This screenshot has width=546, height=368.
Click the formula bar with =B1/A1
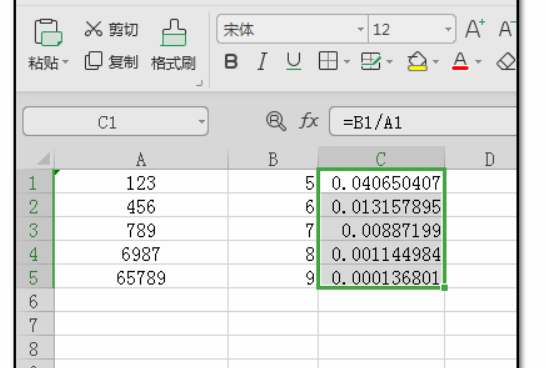click(423, 122)
